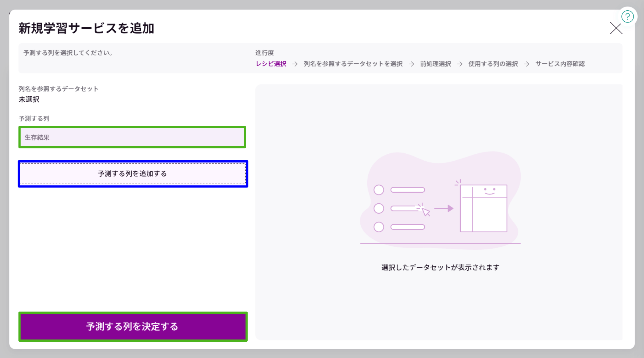Click the 選択したデータセットが表示されます text
This screenshot has height=358, width=644.
440,267
